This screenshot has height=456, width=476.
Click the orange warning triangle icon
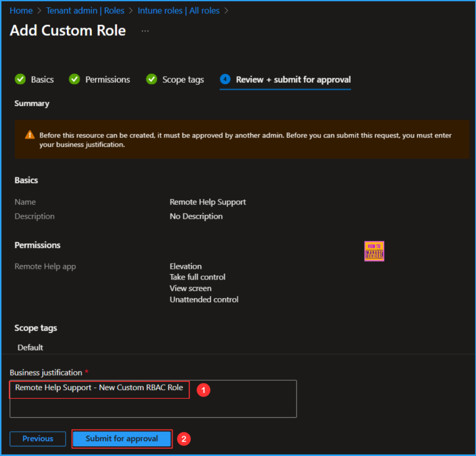point(30,134)
